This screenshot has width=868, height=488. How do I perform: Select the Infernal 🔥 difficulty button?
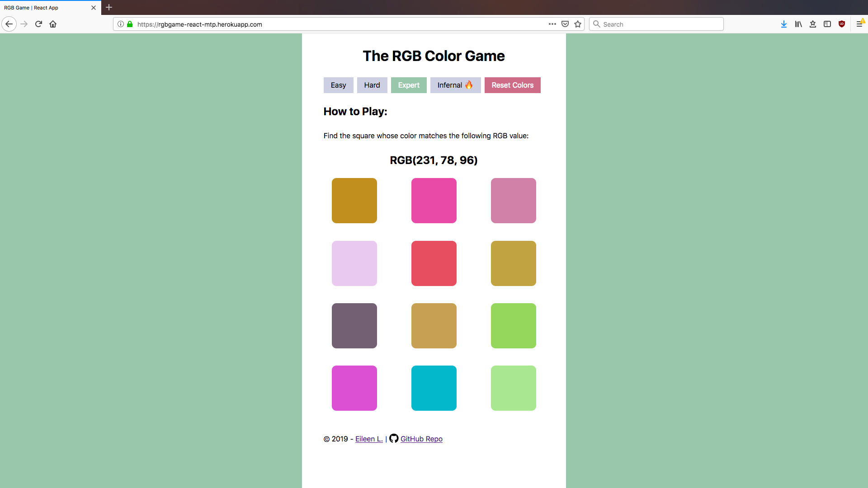(x=455, y=85)
